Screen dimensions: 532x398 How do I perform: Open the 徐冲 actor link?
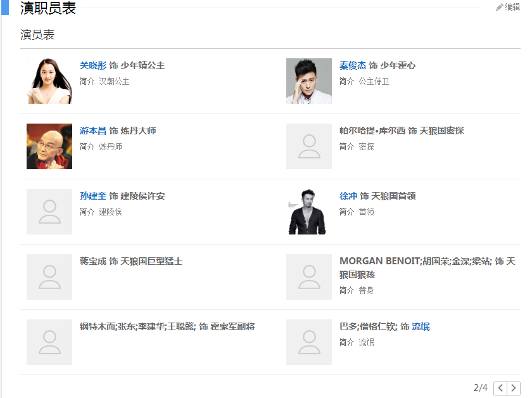348,196
